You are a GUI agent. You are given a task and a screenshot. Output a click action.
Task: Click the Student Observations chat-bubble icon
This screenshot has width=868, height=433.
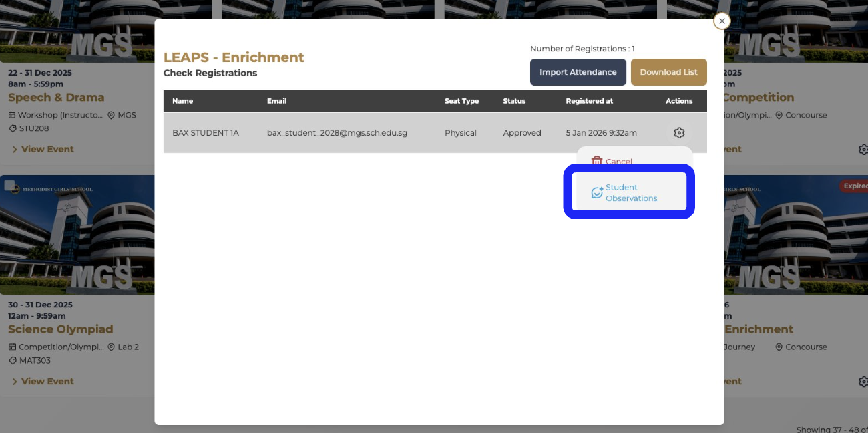[x=597, y=193]
